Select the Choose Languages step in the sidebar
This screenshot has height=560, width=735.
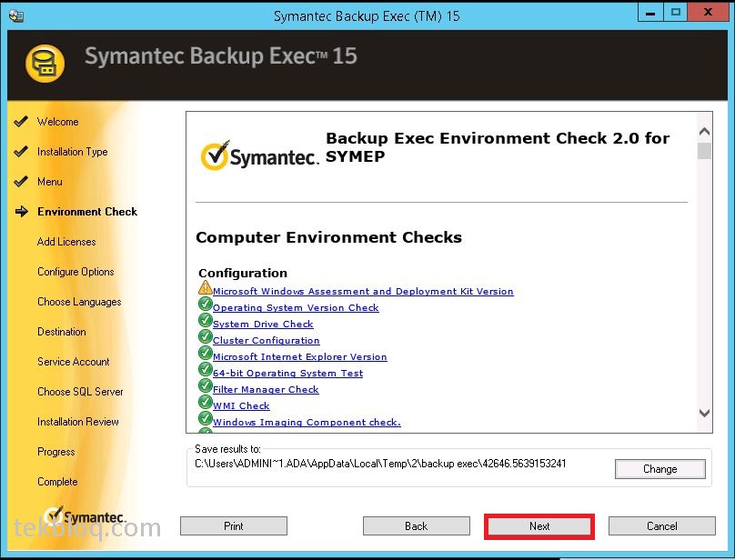click(79, 302)
